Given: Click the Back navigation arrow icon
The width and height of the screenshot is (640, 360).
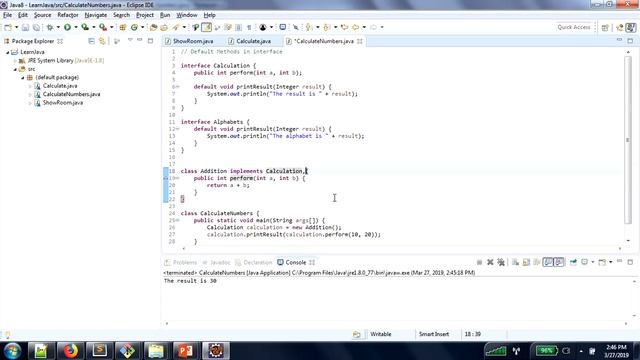Looking at the screenshot, I should click(x=356, y=27).
